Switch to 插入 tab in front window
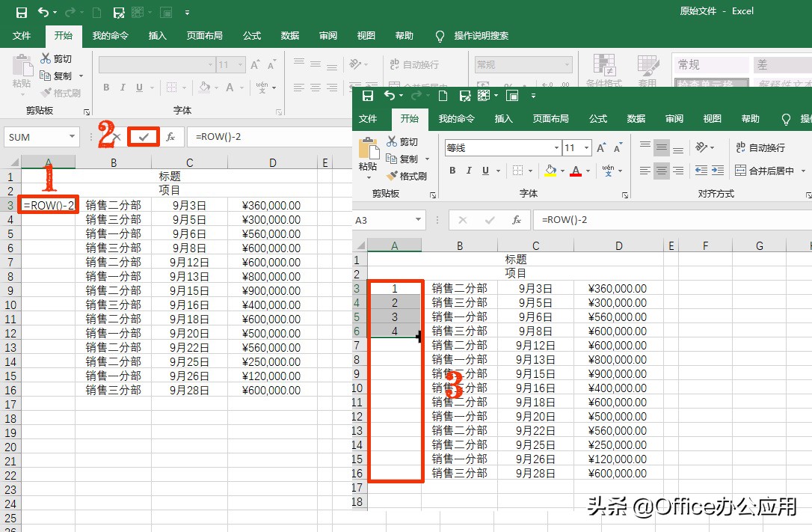The image size is (812, 532). [x=503, y=119]
